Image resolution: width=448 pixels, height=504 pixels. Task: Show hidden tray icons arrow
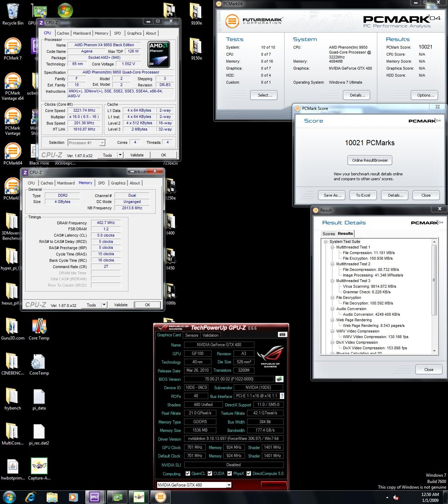coord(387,497)
